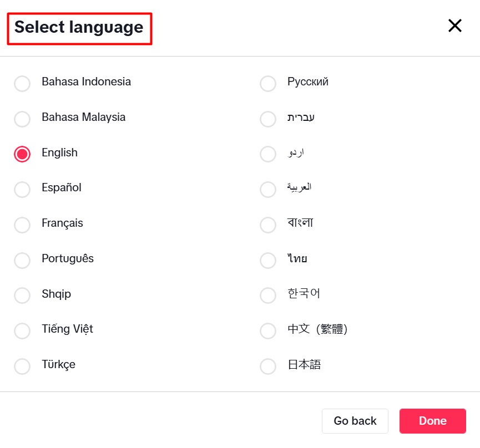Select the English radio button
The width and height of the screenshot is (480, 448).
click(x=22, y=154)
